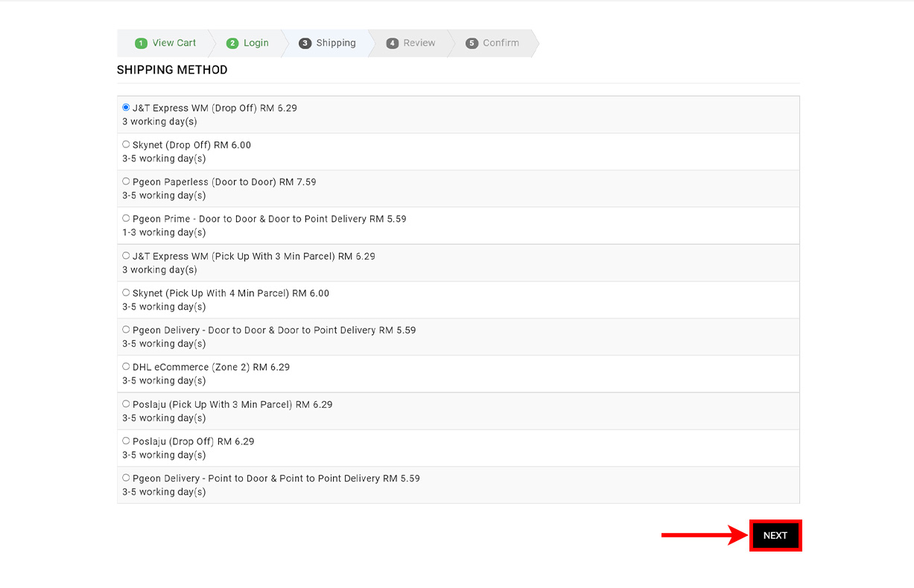914x588 pixels.
Task: Select Poslaju Pick Up With 3 Min Parcel
Action: pos(126,404)
